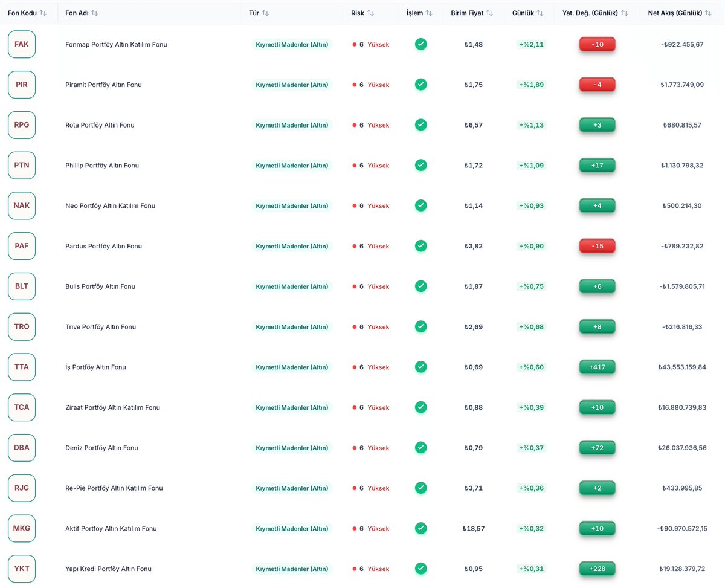Screen dimensions: 725x588
Task: Click the green +17 investor change badge
Action: coord(597,165)
